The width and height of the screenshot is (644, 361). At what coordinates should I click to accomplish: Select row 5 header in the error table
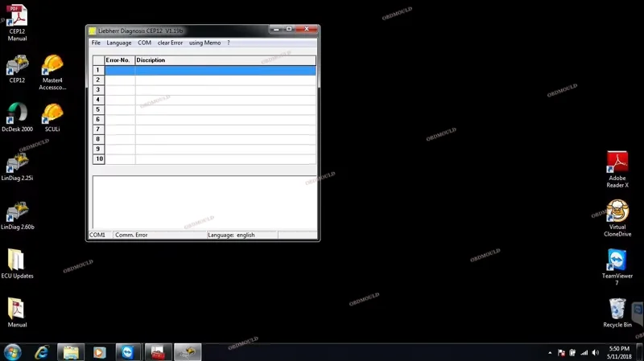tap(98, 109)
